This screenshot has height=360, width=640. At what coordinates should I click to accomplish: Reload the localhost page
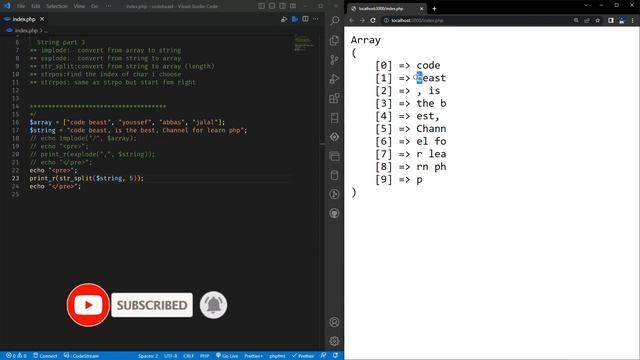pos(373,20)
